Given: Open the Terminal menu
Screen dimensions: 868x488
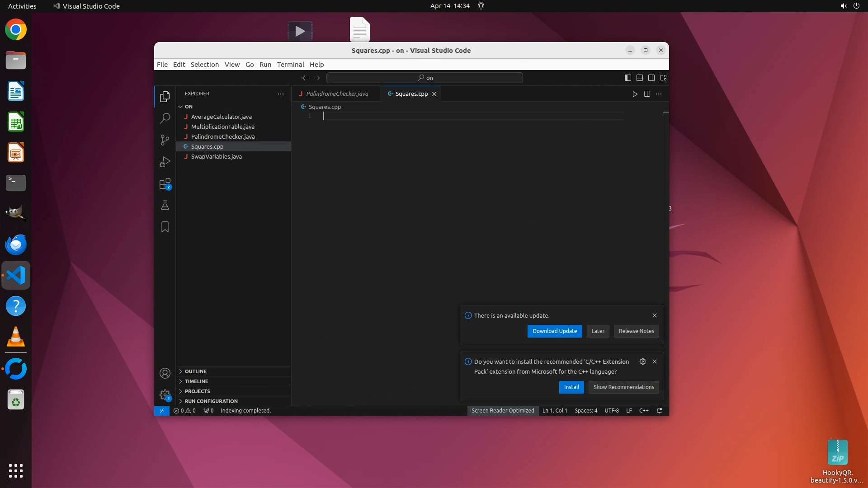Looking at the screenshot, I should (290, 65).
